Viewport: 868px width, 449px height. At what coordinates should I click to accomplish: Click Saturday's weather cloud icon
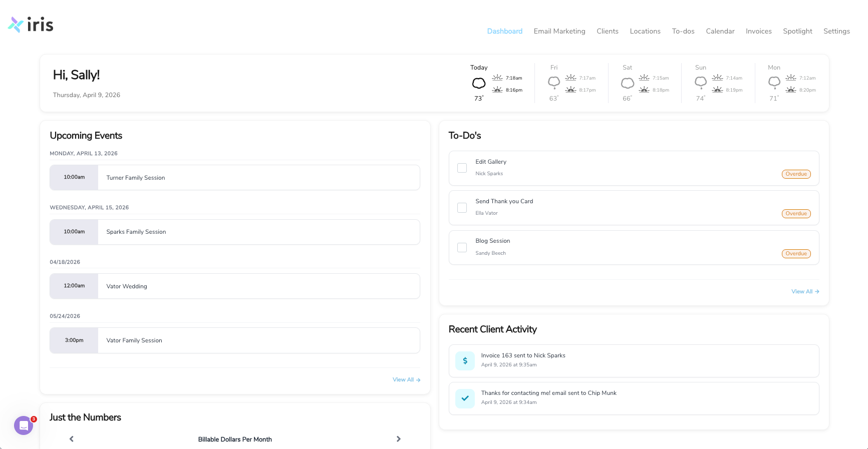point(628,83)
